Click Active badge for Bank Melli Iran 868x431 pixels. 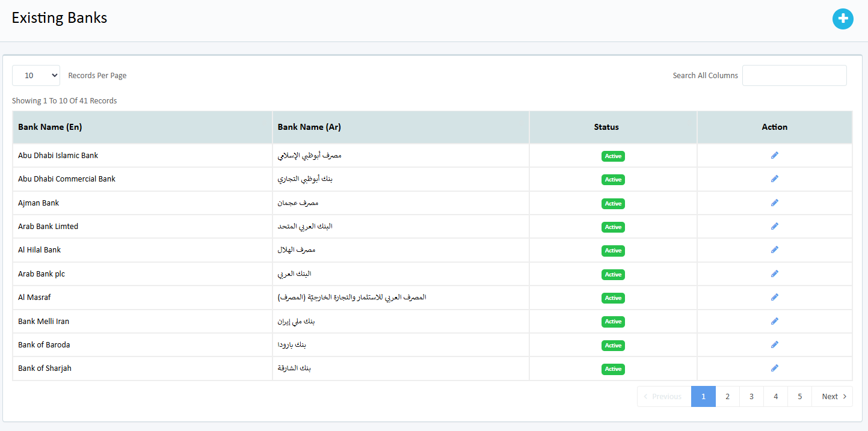point(613,322)
